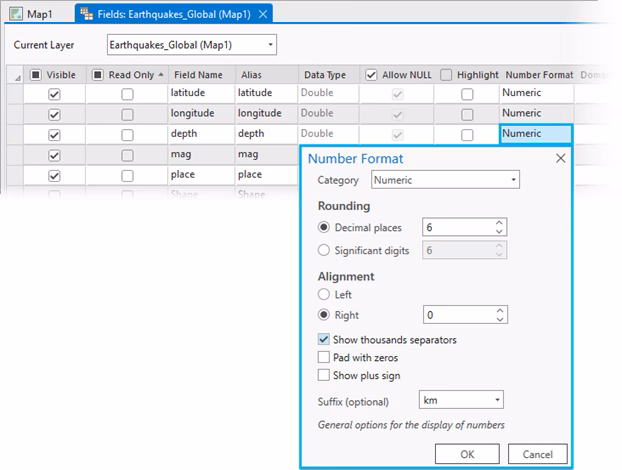Open the Current Layer dropdown
The width and height of the screenshot is (622, 470).
click(x=192, y=45)
